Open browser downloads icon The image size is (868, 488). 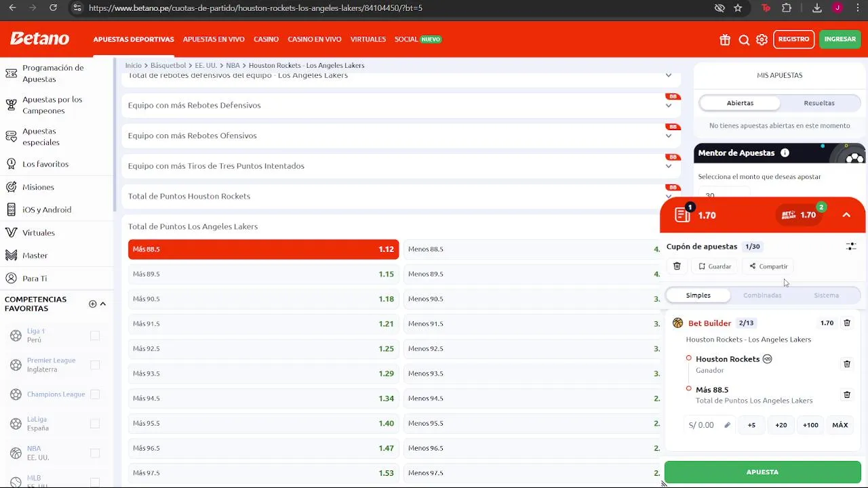(817, 8)
